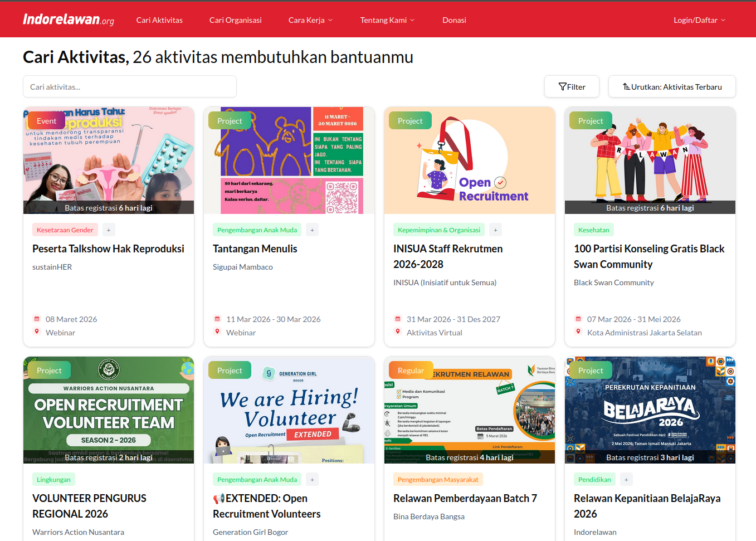Viewport: 756px width, 541px height.
Task: Click organizer name Sigupai Mambaco
Action: pos(243,267)
